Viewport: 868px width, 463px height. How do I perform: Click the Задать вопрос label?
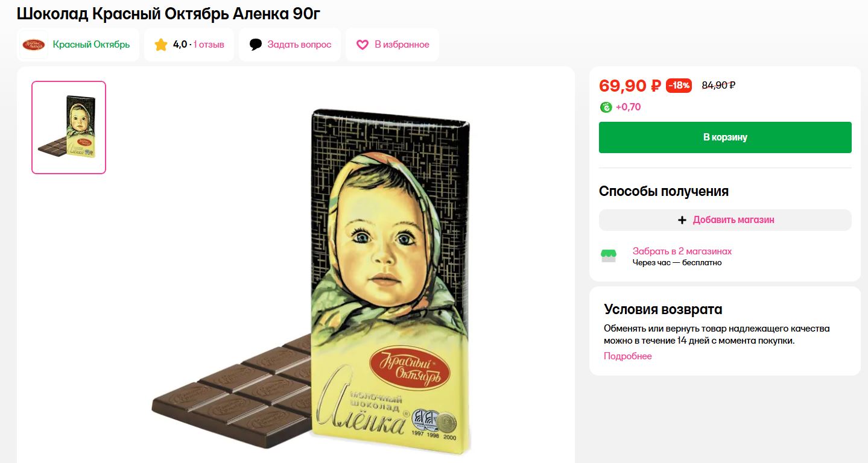click(x=299, y=45)
